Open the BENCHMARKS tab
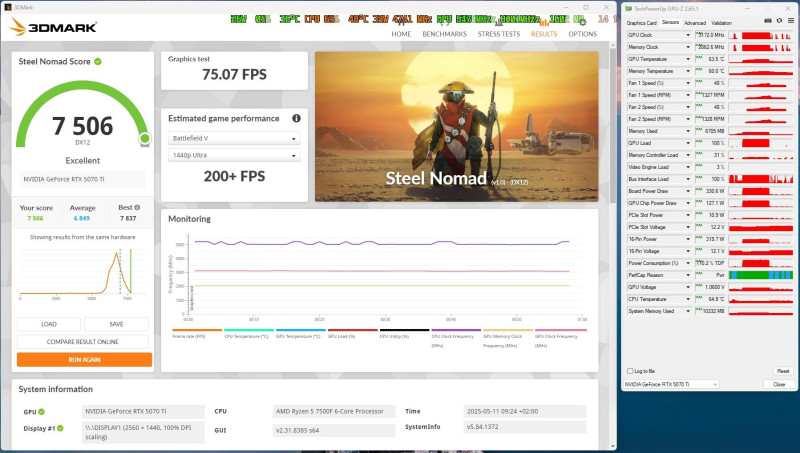The height and width of the screenshot is (453, 800). (x=444, y=34)
